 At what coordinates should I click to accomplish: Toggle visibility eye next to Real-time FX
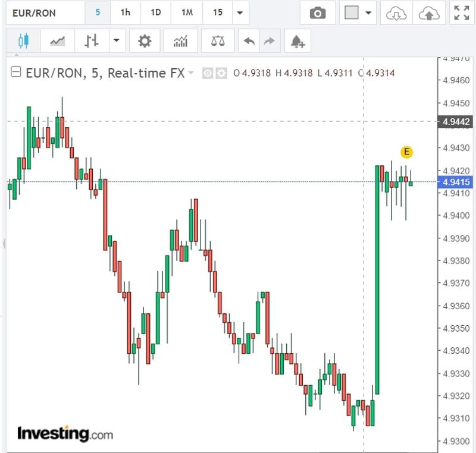pos(208,73)
